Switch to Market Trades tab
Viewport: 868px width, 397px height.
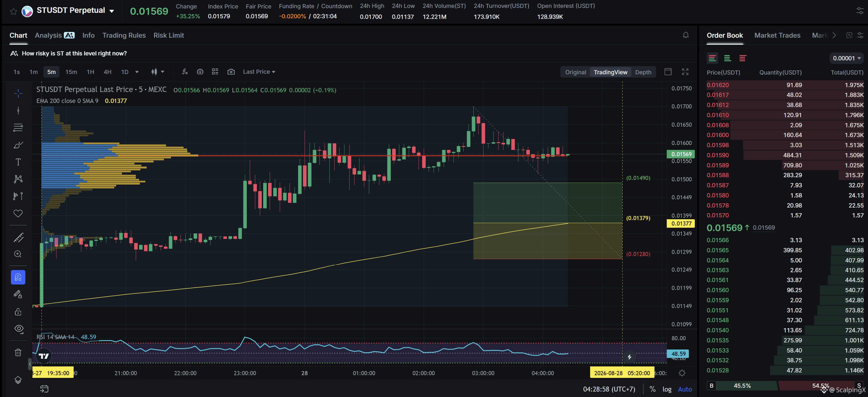tap(777, 35)
